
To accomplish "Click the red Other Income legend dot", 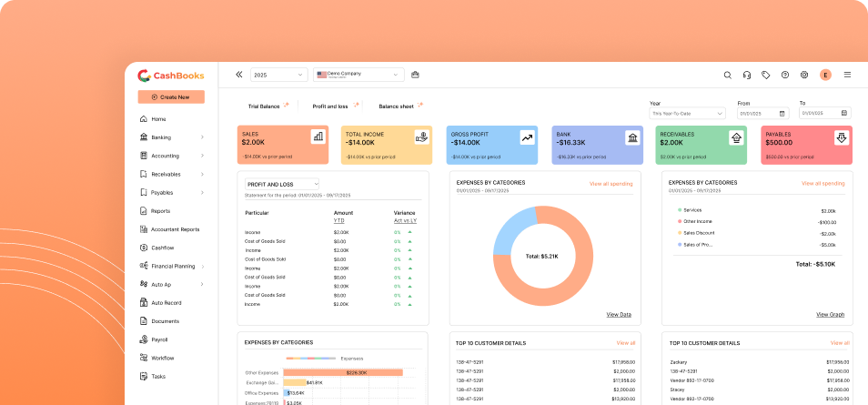I will tap(680, 221).
